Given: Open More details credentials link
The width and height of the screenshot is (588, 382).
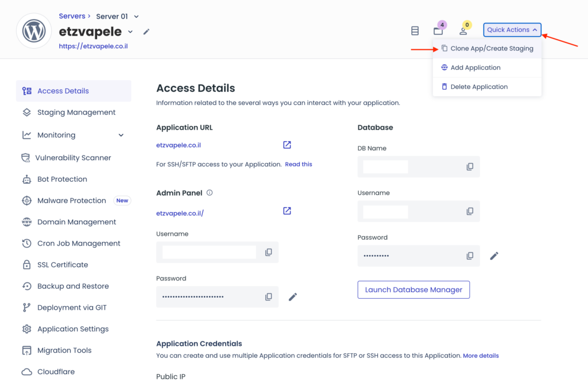Looking at the screenshot, I should (x=481, y=356).
